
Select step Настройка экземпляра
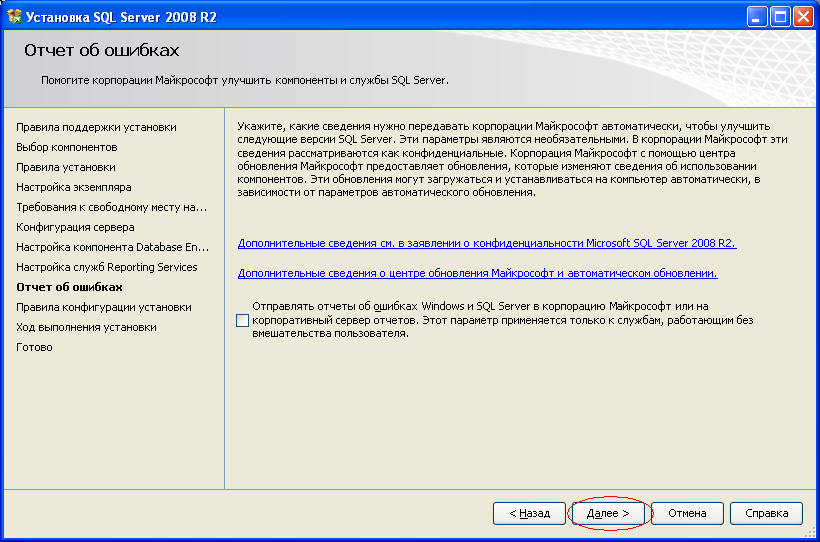(74, 187)
